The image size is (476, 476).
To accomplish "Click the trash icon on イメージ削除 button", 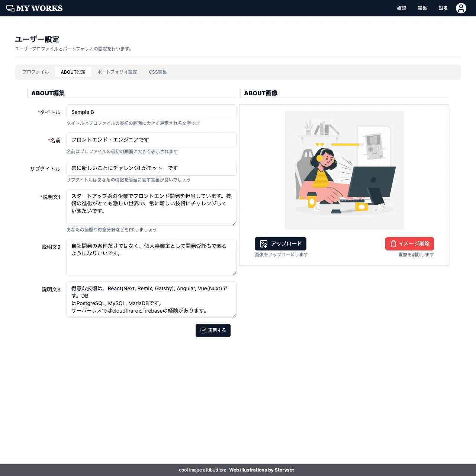I will (x=393, y=244).
